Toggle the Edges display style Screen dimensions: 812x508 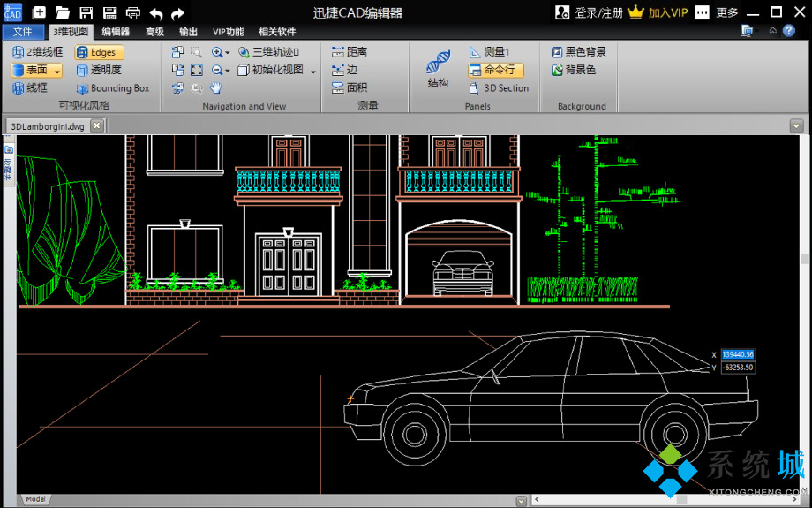coord(99,52)
